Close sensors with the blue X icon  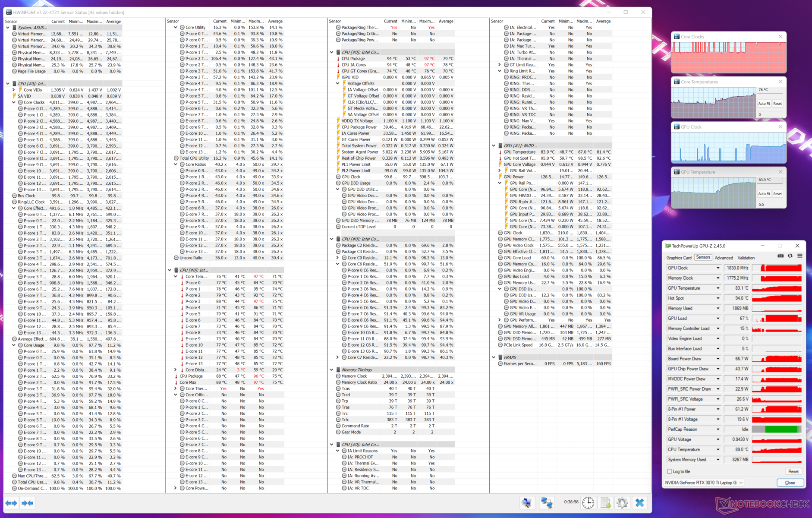640,502
